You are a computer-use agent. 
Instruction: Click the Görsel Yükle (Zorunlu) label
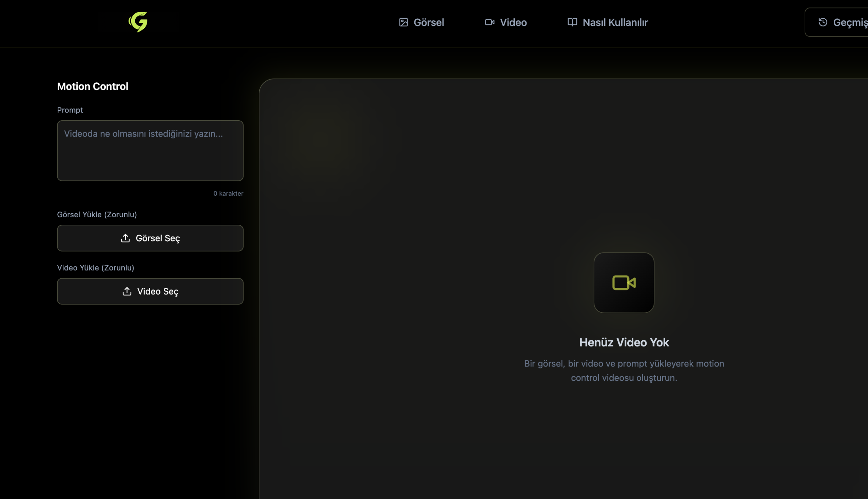97,215
